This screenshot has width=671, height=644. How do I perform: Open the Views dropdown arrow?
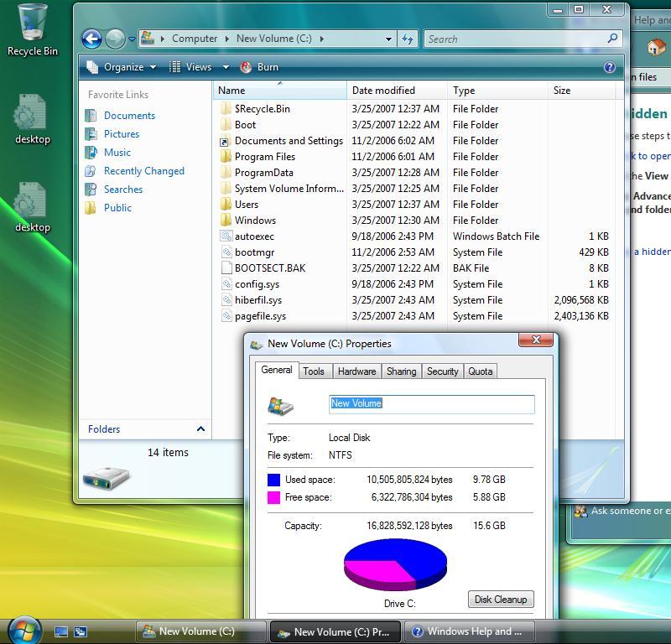(x=226, y=67)
